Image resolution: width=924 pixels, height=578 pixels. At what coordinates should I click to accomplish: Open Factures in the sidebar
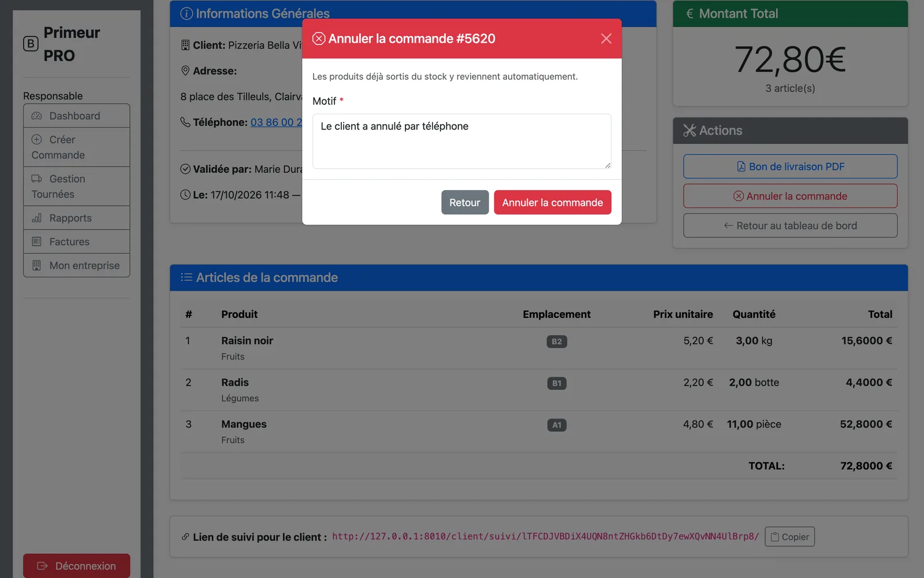click(x=76, y=242)
